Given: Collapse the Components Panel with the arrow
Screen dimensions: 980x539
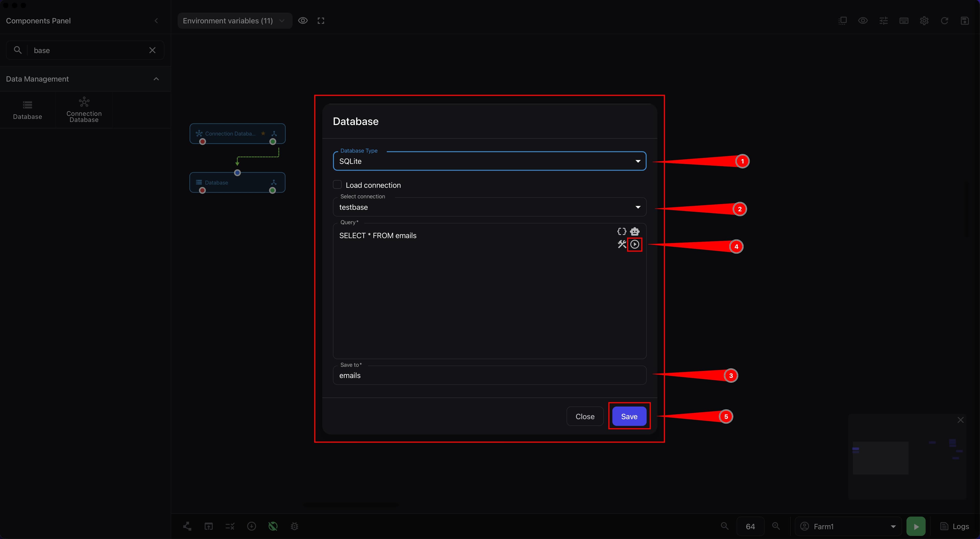Looking at the screenshot, I should (156, 21).
